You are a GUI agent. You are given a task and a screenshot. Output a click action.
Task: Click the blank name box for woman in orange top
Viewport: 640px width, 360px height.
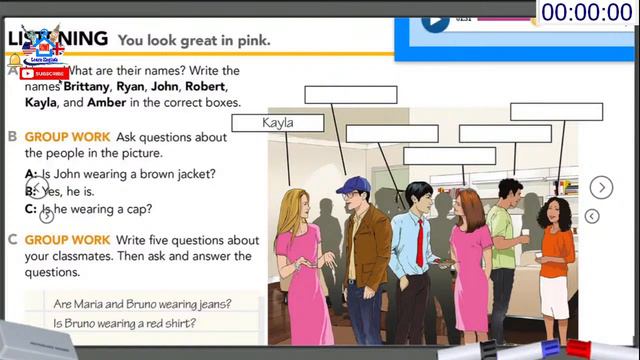click(x=556, y=112)
